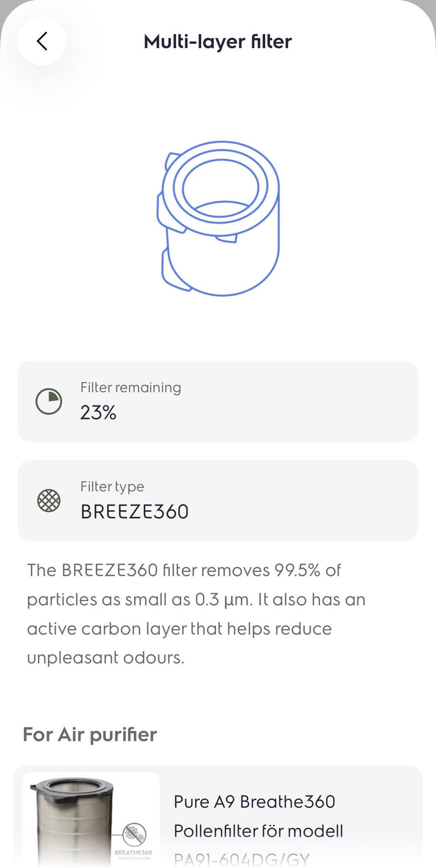This screenshot has width=436, height=868.
Task: Click the PA91-604DG/GY model number
Action: [x=242, y=859]
